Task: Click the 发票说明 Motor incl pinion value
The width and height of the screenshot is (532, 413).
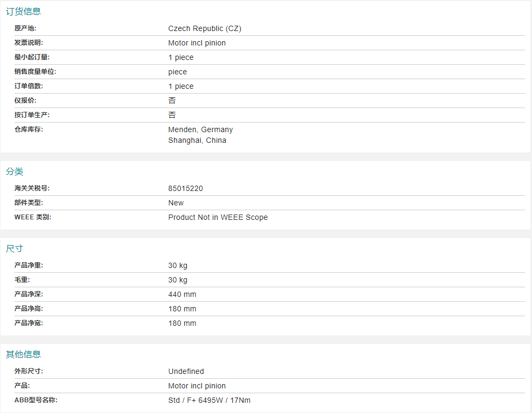Action: pos(197,43)
